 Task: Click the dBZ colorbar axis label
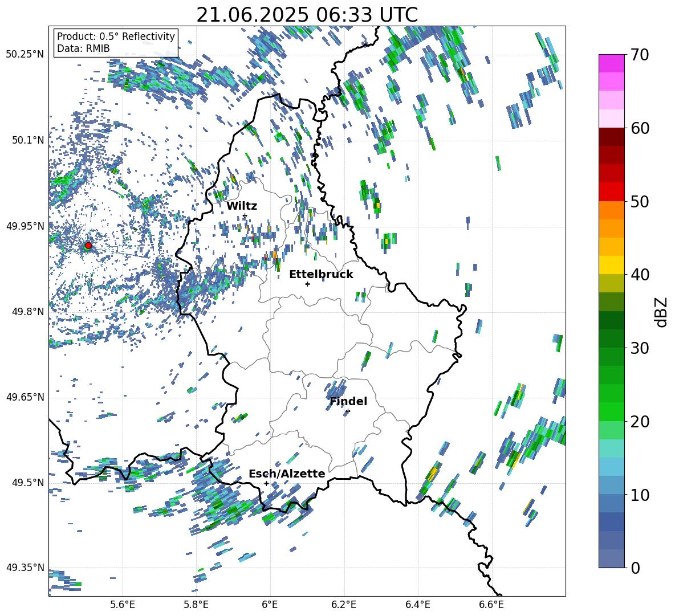point(660,312)
